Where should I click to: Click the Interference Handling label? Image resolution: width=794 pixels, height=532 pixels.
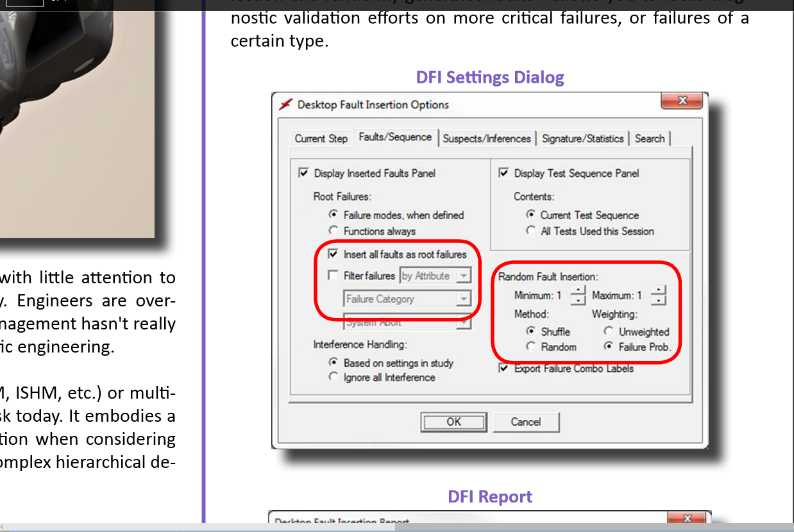point(360,344)
